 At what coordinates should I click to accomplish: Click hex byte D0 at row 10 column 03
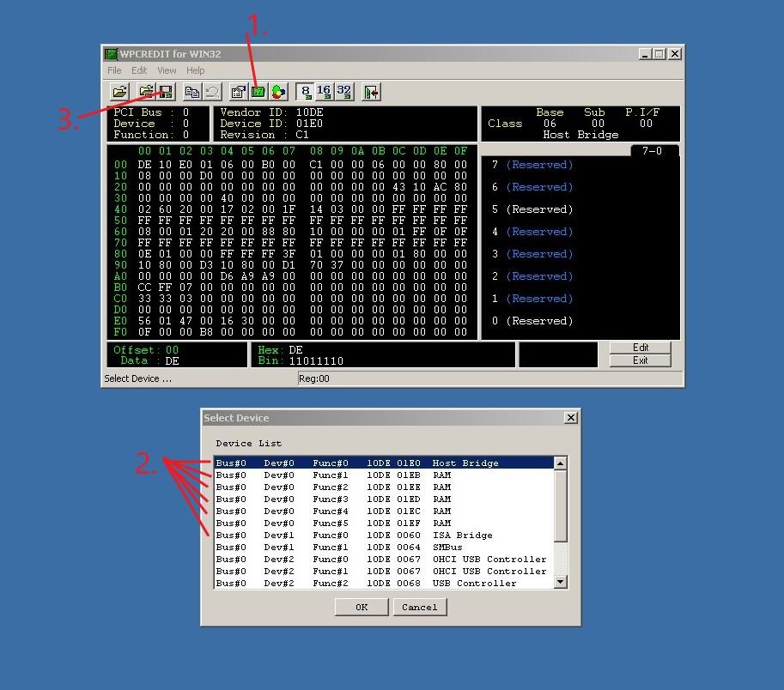[206, 176]
